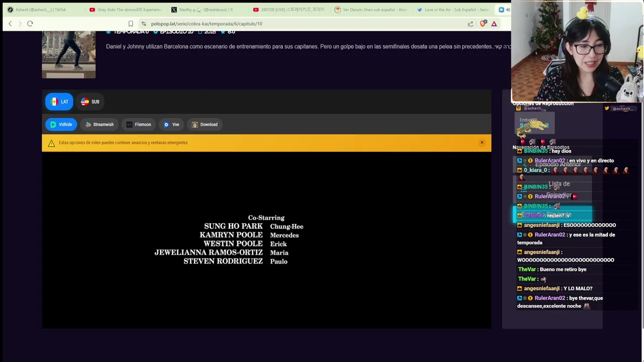The height and width of the screenshot is (362, 644).
Task: Mute the tab playing audio via speaker icon
Action: [508, 10]
